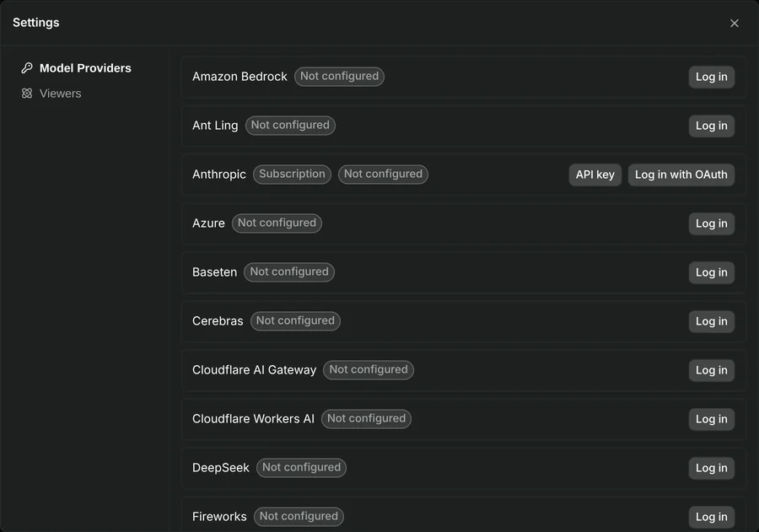The height and width of the screenshot is (532, 759).
Task: Click Not configured badge for Fireworks
Action: [299, 517]
